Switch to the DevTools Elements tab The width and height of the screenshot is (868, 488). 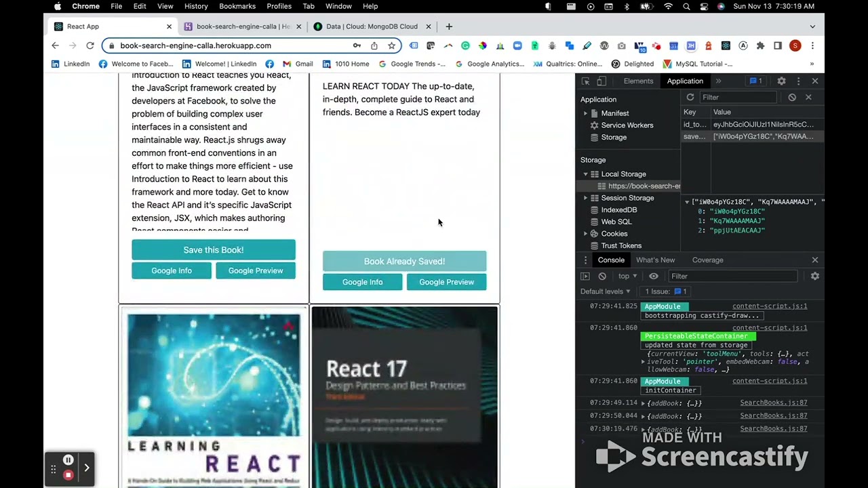638,81
